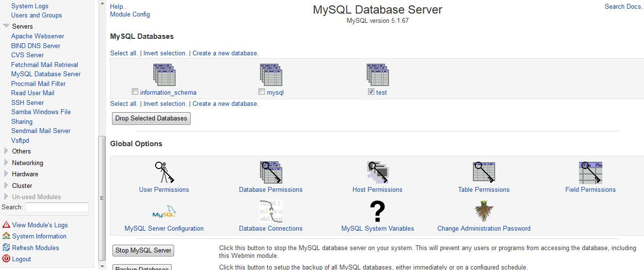Open Fetchmail Mail Retrieval module
The image size is (644, 270).
(45, 65)
